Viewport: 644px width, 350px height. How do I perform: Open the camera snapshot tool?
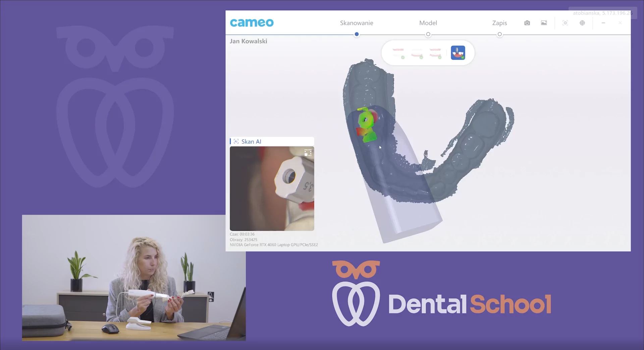click(x=527, y=23)
